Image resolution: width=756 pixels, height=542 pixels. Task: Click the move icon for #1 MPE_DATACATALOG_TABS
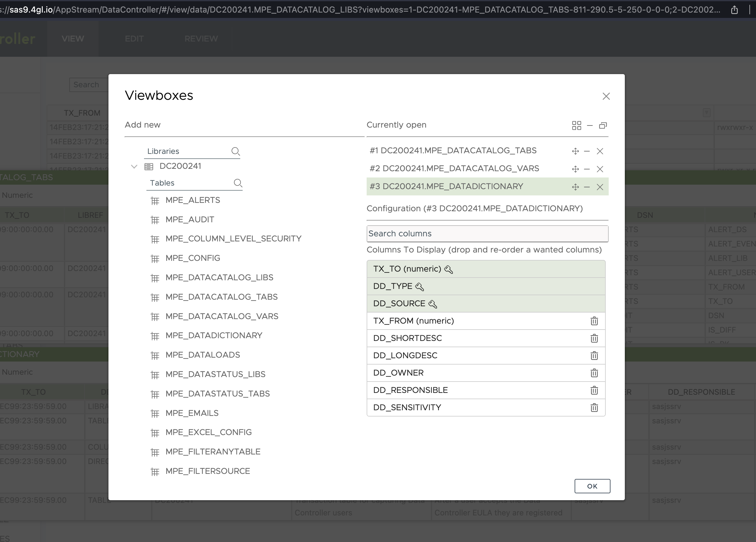(575, 151)
